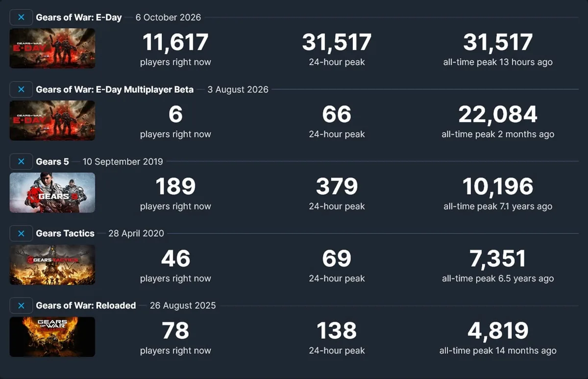Open Gears of War: E-Day cover thumbnail

(52, 48)
